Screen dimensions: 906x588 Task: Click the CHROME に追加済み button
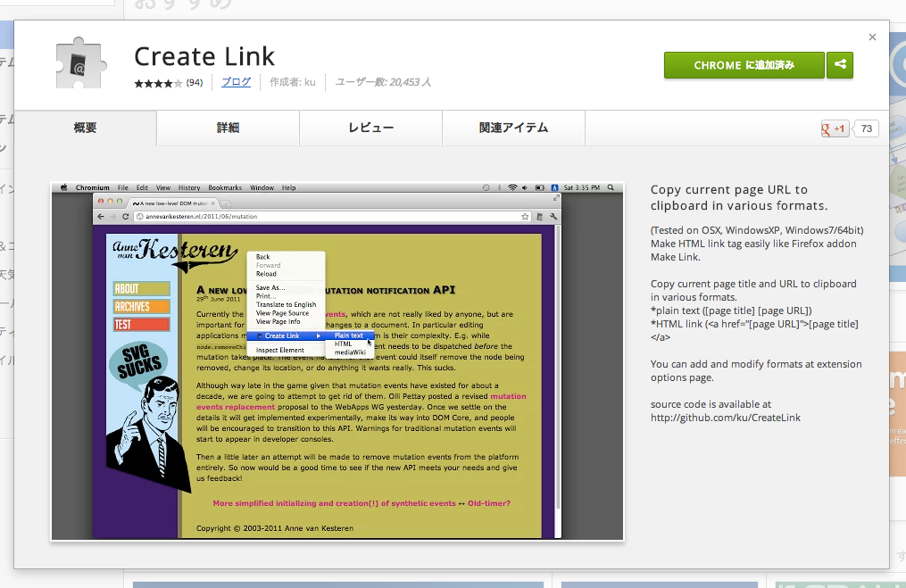point(744,65)
